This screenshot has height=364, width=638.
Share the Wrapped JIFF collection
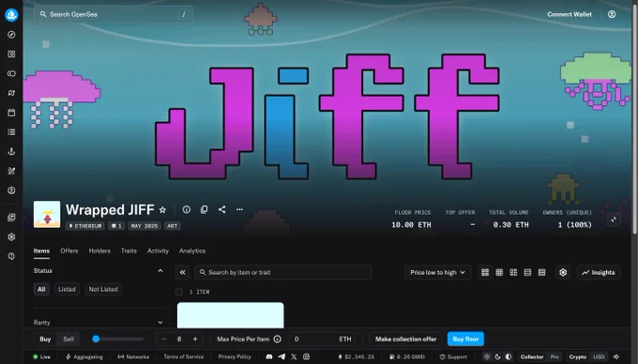tap(221, 209)
